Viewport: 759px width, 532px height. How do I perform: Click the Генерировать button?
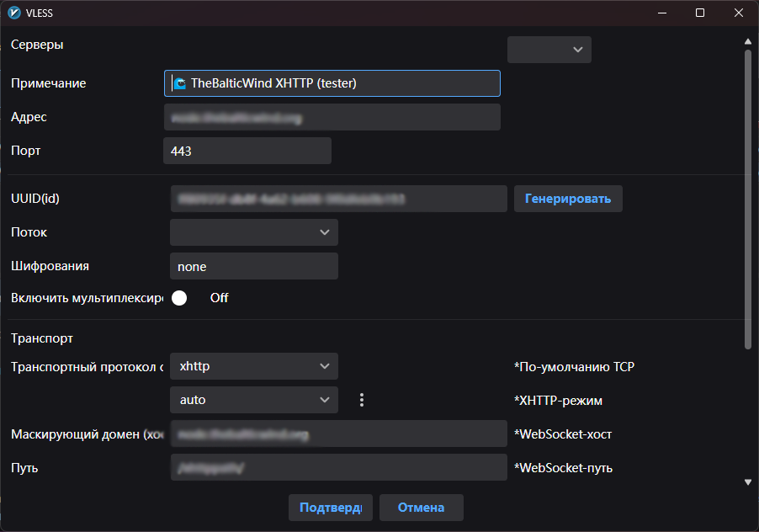point(568,199)
